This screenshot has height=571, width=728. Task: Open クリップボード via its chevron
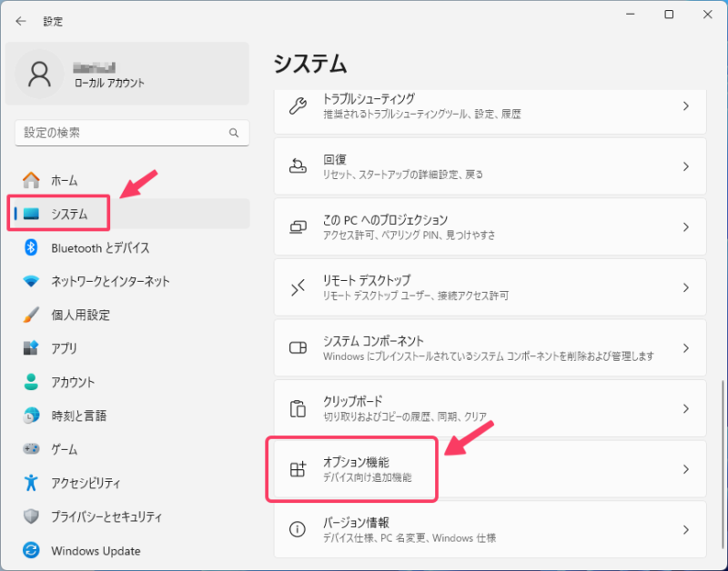click(x=686, y=408)
